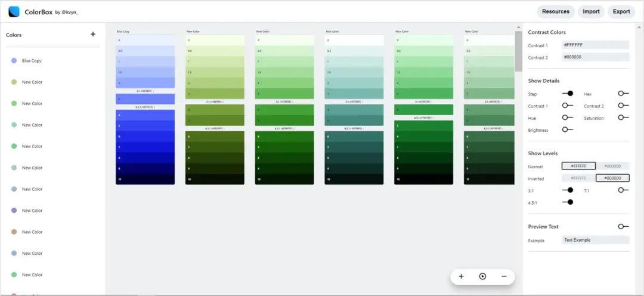The image size is (644, 296).
Task: Click the Contrast Colors section heading
Action: (x=547, y=32)
